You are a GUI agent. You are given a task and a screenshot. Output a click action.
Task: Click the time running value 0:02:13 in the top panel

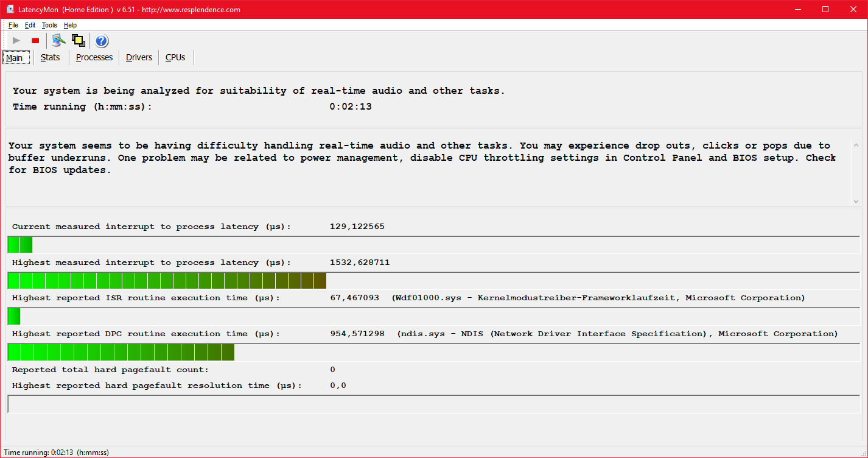click(351, 107)
